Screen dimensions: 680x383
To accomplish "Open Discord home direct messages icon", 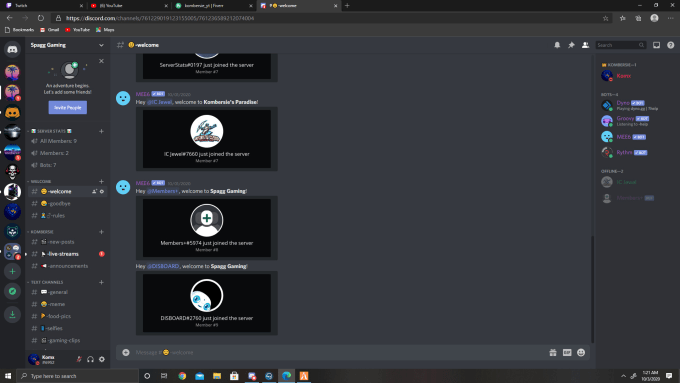I will pyautogui.click(x=12, y=49).
